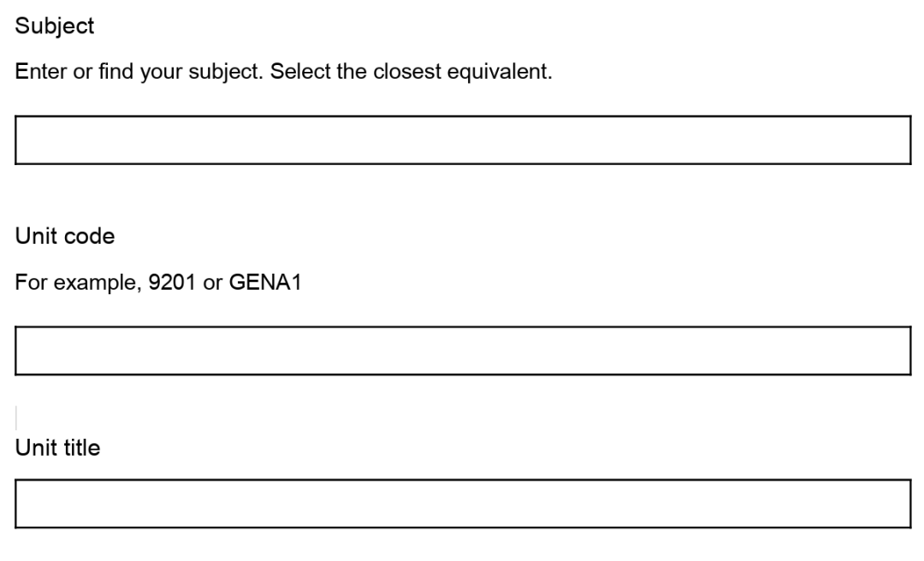The width and height of the screenshot is (924, 561).
Task: Open the subject autocomplete field
Action: pos(462,140)
